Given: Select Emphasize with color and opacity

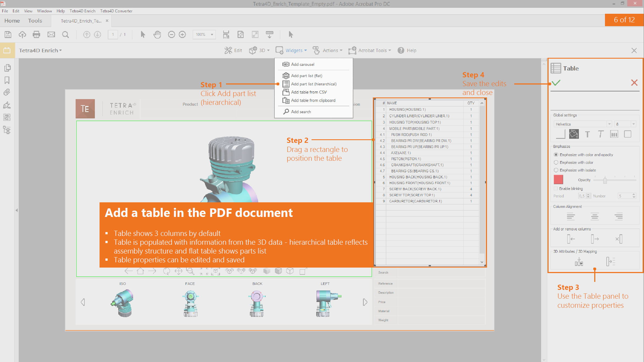Looking at the screenshot, I should click(x=556, y=155).
